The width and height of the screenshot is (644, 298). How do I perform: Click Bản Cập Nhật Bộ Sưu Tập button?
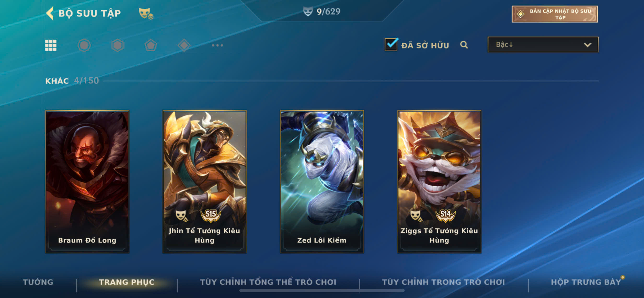click(555, 14)
